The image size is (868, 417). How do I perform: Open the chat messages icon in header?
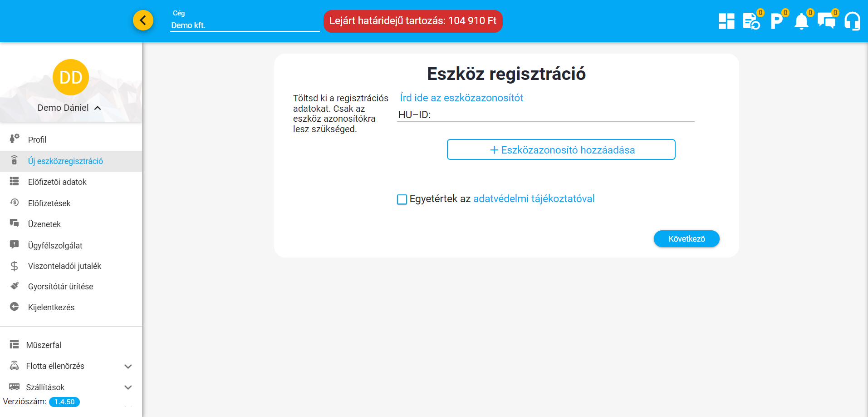[826, 21]
